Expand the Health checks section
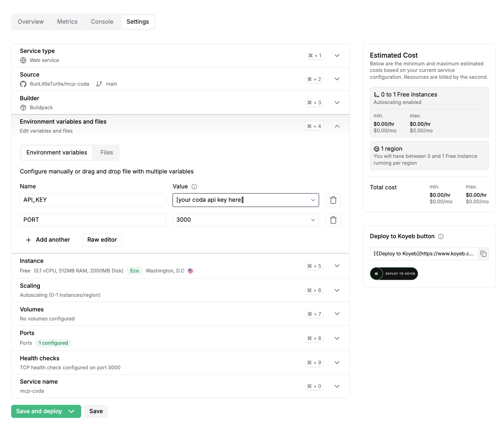 click(x=337, y=362)
